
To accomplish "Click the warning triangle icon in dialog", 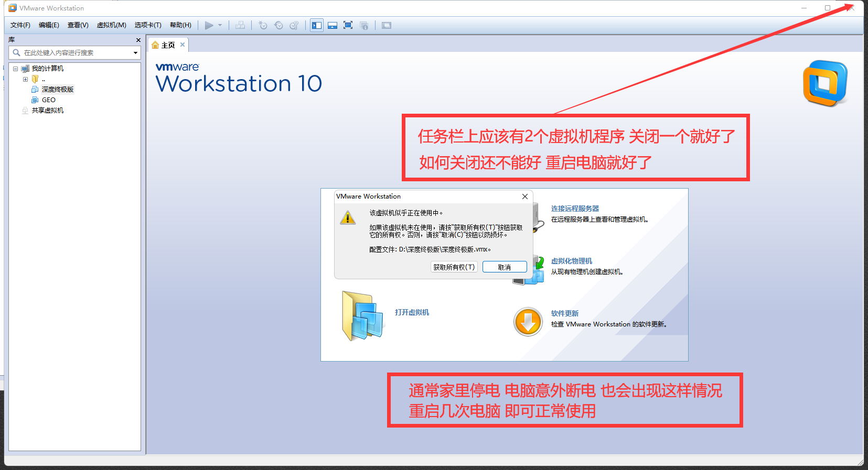I will coord(348,217).
